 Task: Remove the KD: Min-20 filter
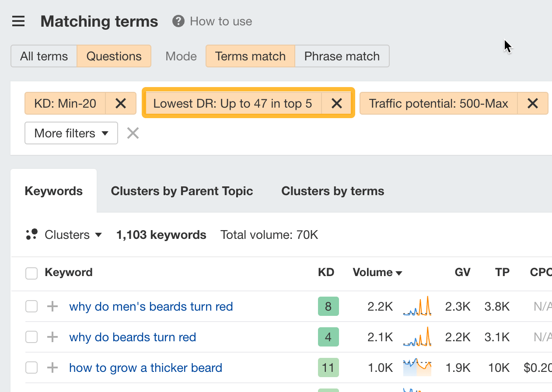point(121,103)
